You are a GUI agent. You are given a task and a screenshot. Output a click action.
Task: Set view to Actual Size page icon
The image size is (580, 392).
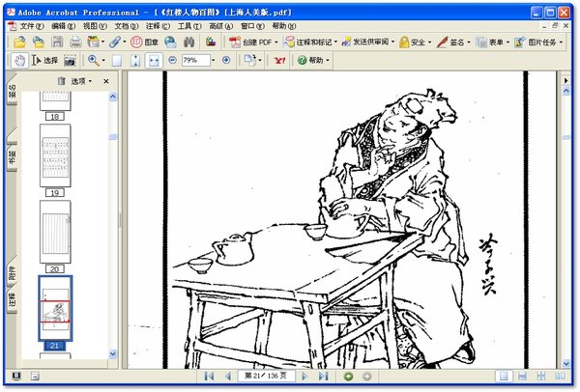[117, 61]
